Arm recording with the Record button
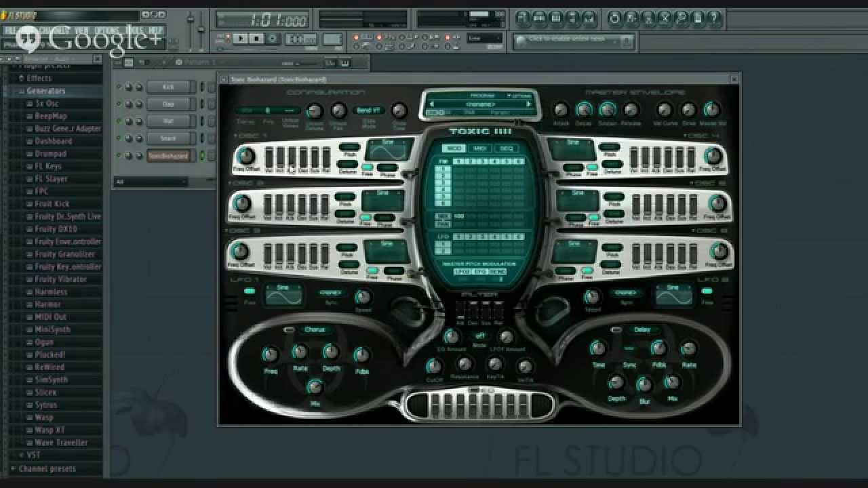Screen dimensions: 868x488 272,39
